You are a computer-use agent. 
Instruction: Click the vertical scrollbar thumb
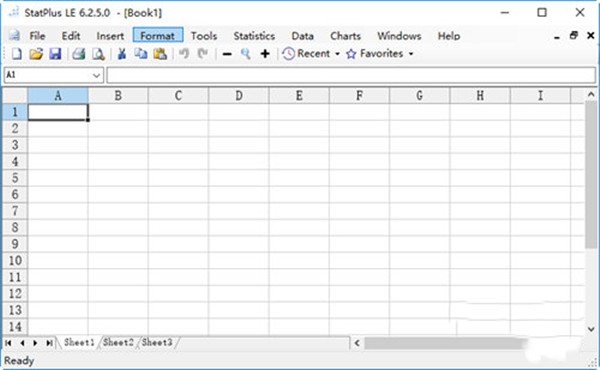point(591,174)
